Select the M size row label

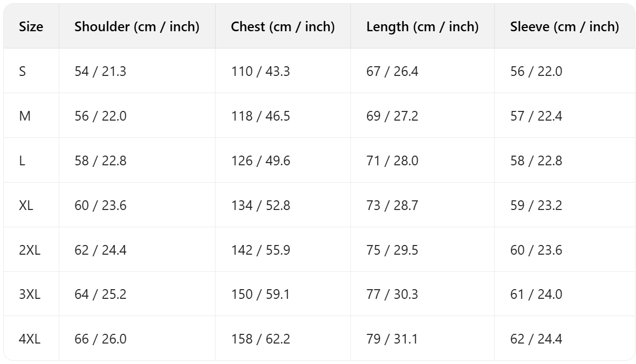point(25,116)
